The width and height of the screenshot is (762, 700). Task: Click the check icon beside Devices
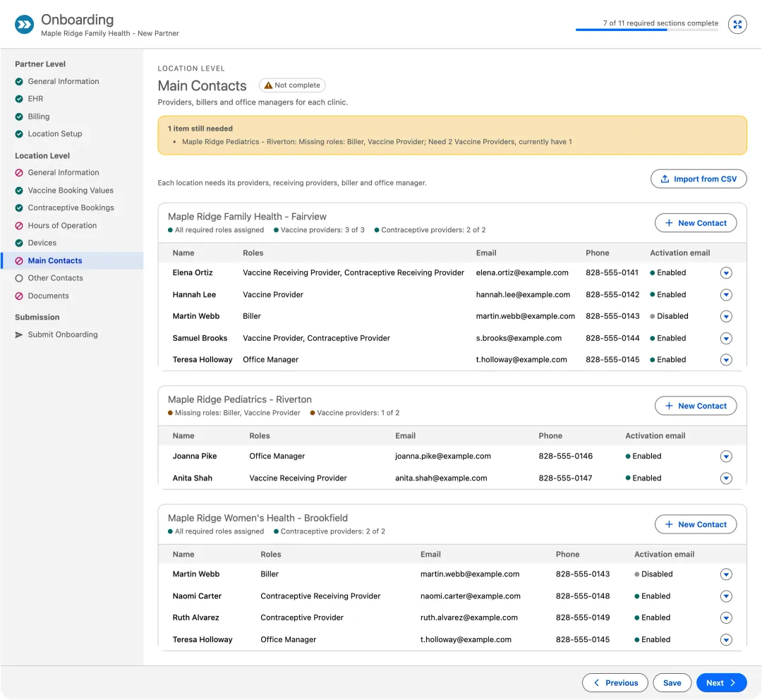tap(19, 243)
